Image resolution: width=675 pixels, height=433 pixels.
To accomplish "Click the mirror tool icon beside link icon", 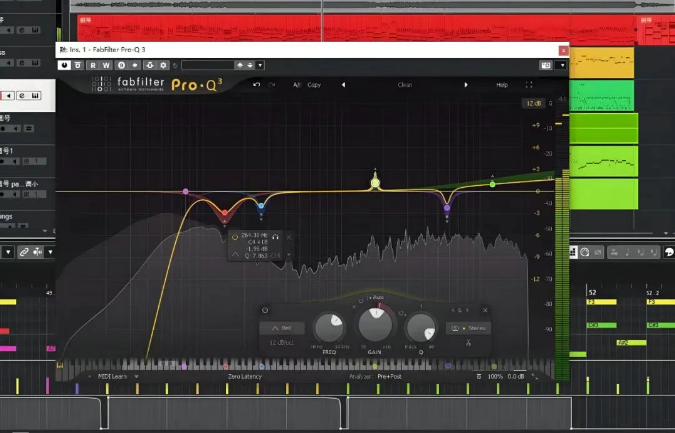I will click(38, 252).
